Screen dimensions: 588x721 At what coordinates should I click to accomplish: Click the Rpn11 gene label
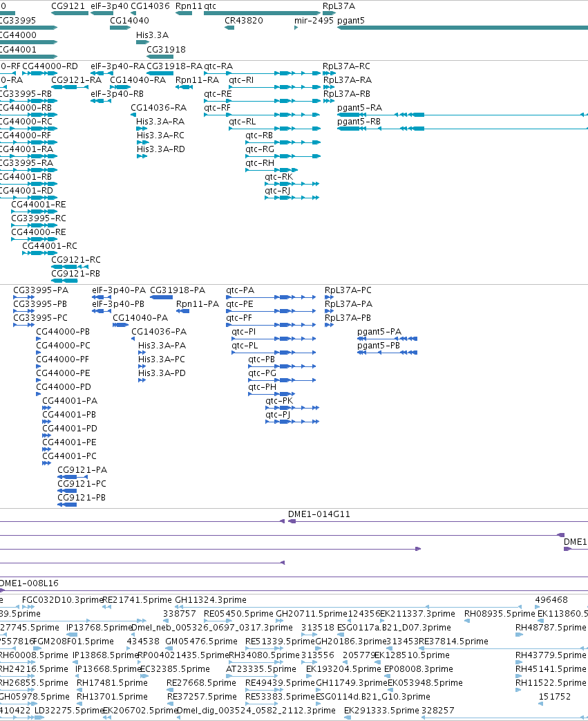189,6
